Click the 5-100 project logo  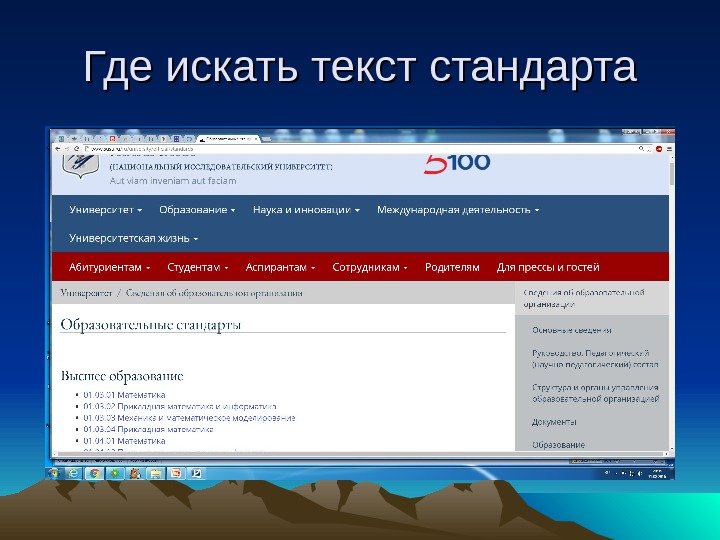click(457, 163)
